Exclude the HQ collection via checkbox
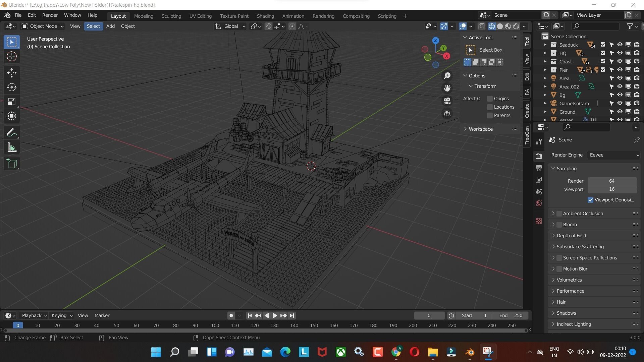Screen dimensions: 644x362 (x=603, y=53)
